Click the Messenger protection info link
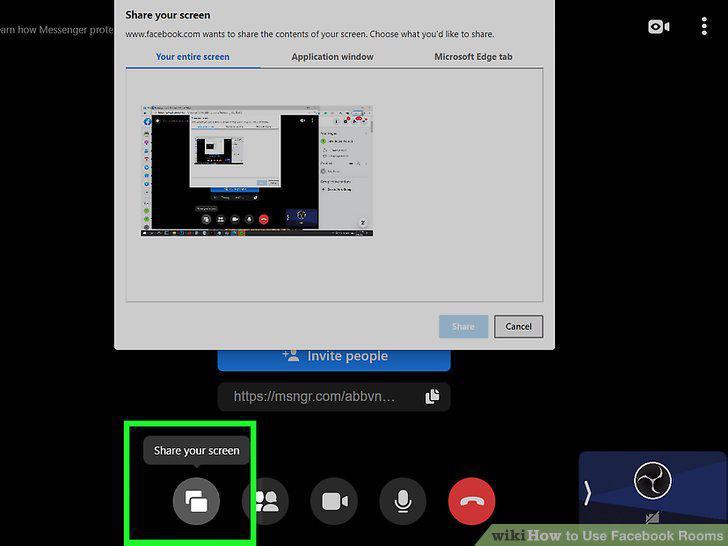 56,30
